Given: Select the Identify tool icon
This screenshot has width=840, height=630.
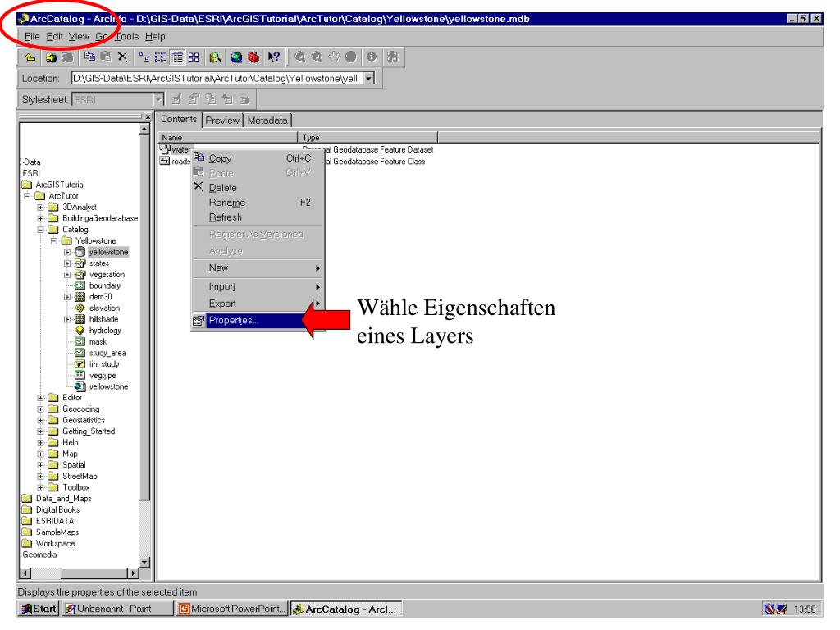Looking at the screenshot, I should (372, 57).
